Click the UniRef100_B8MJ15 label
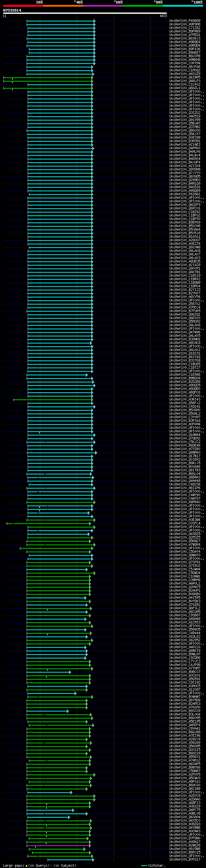This screenshot has width=206, height=868. pyautogui.click(x=185, y=852)
